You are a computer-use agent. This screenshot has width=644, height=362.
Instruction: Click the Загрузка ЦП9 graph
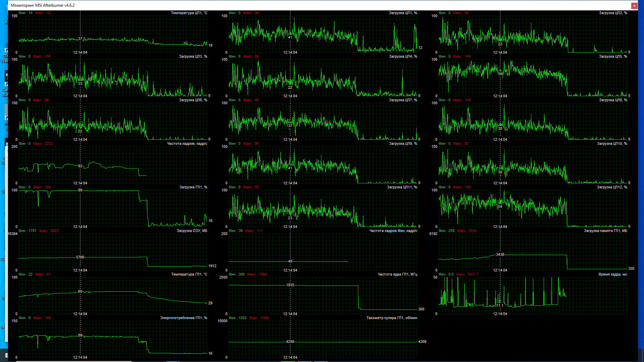click(x=323, y=164)
